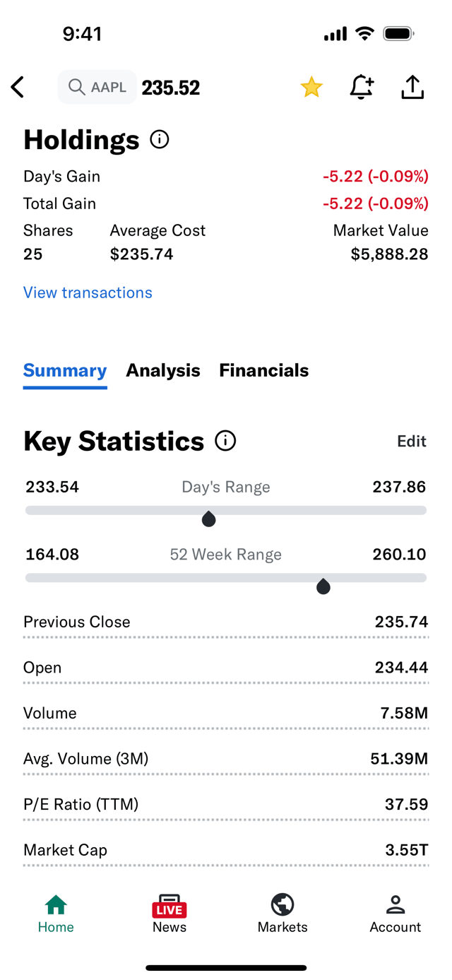Screen dimensions: 452x980
Task: Open the Markets globe icon
Action: pyautogui.click(x=282, y=904)
